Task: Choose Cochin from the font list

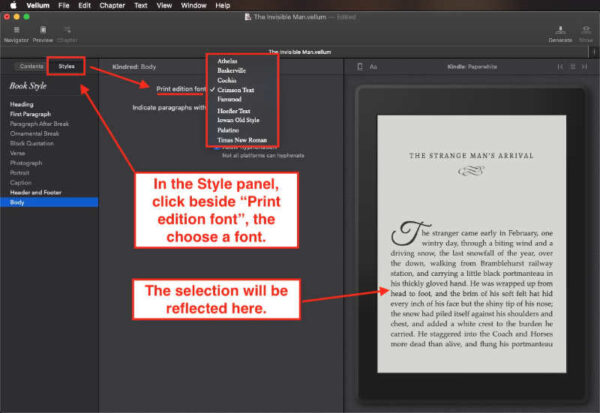Action: (227, 80)
